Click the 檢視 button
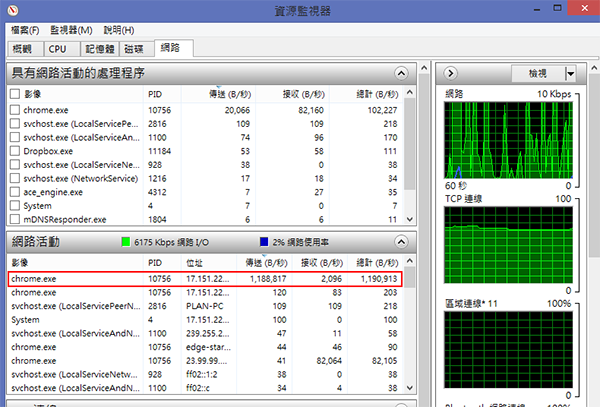 pos(536,73)
